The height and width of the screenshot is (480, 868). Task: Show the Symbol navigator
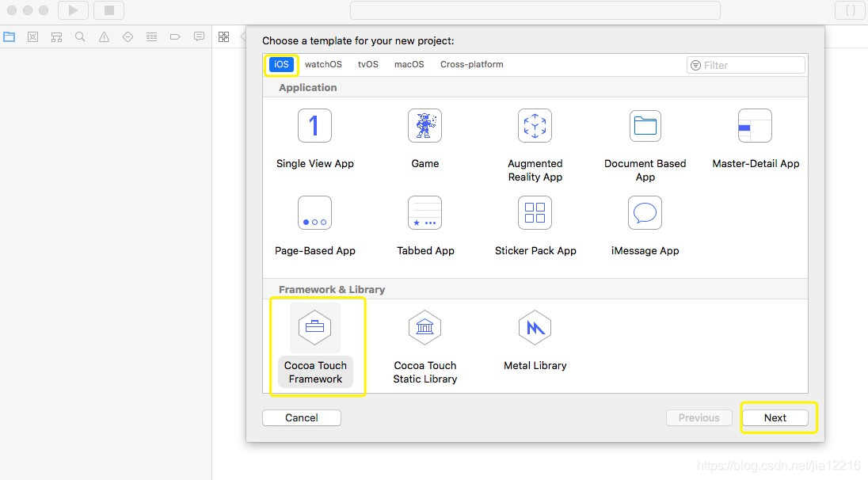point(56,37)
